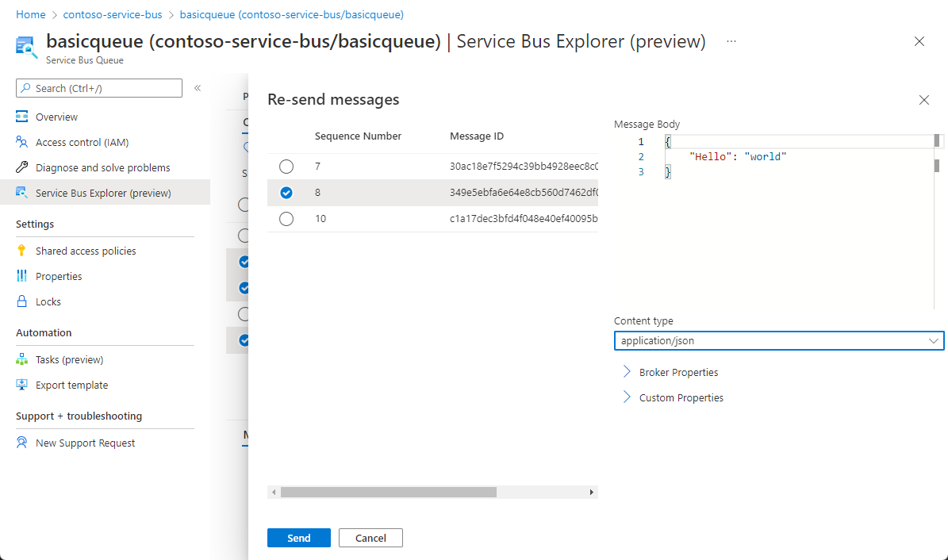This screenshot has width=948, height=560.
Task: Select message with sequence number 7
Action: click(x=286, y=167)
